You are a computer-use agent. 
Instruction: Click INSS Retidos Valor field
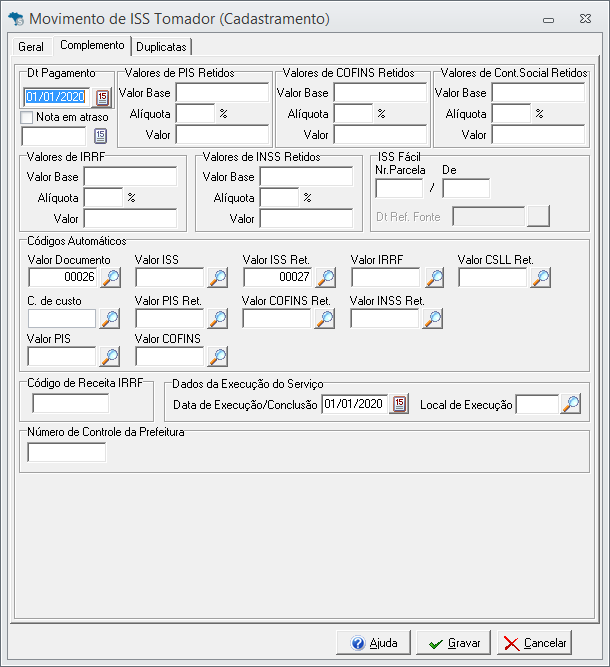(x=306, y=218)
